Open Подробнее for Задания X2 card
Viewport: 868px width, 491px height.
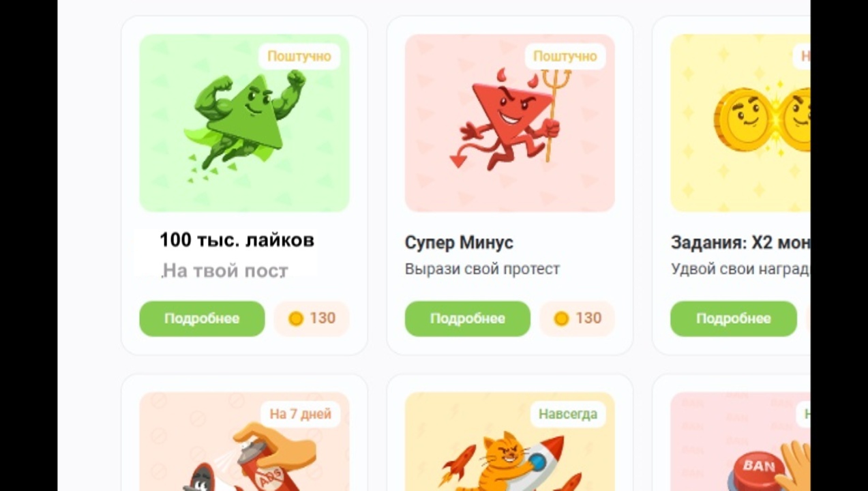[734, 318]
